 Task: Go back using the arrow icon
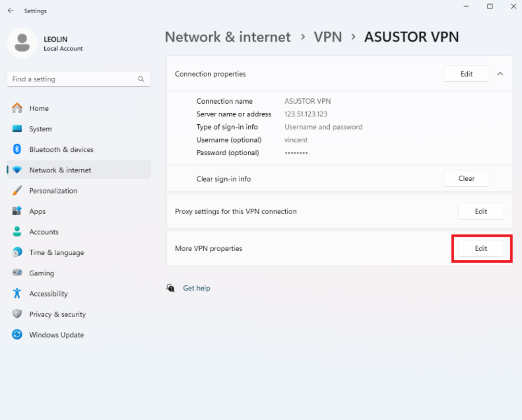[11, 11]
